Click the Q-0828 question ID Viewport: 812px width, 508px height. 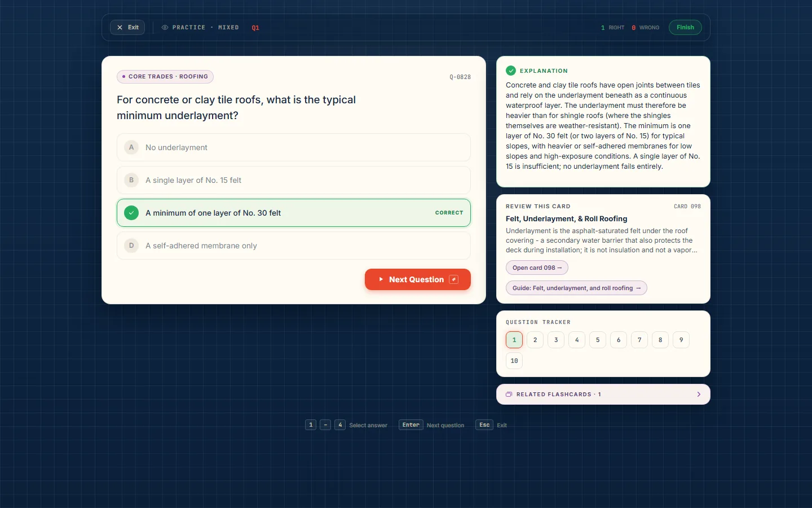(x=460, y=77)
